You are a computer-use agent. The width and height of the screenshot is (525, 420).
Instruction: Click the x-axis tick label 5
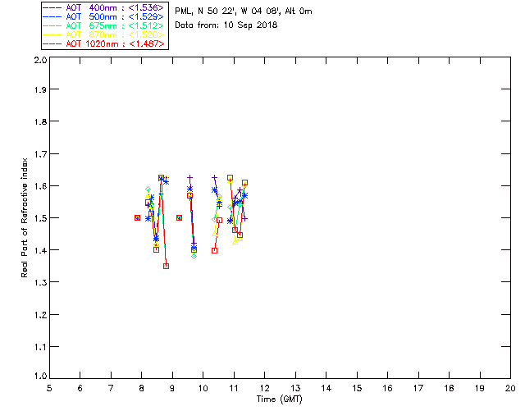coord(49,388)
